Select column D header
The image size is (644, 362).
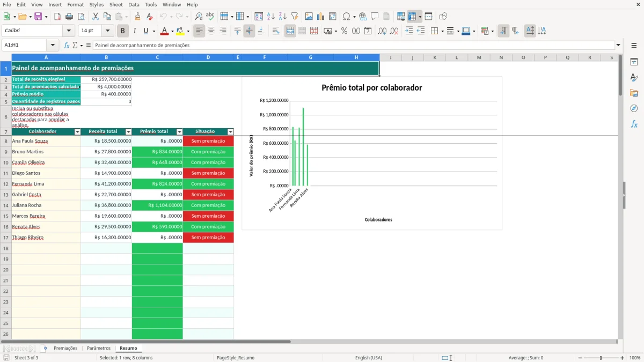tap(208, 57)
